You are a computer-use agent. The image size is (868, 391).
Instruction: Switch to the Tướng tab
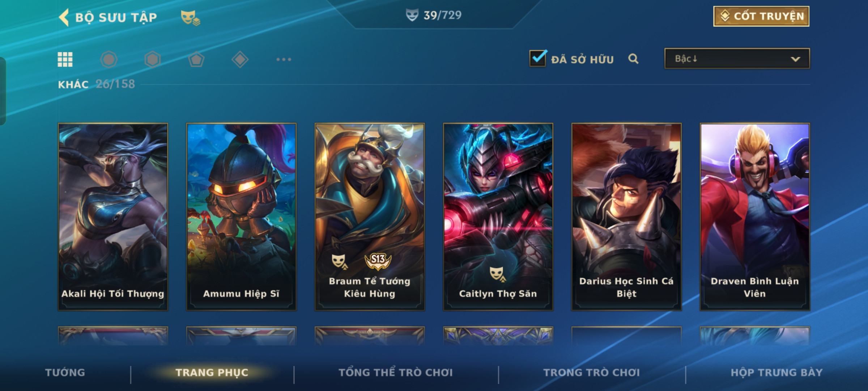[65, 373]
